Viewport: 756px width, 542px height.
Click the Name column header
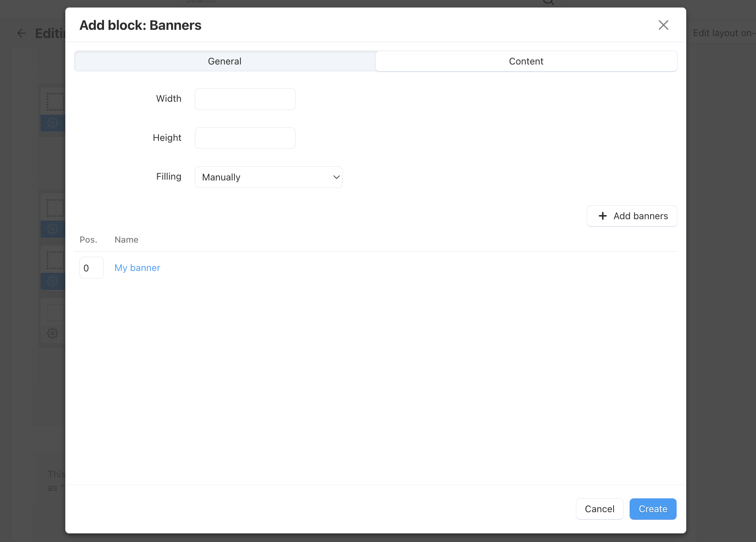click(x=126, y=240)
